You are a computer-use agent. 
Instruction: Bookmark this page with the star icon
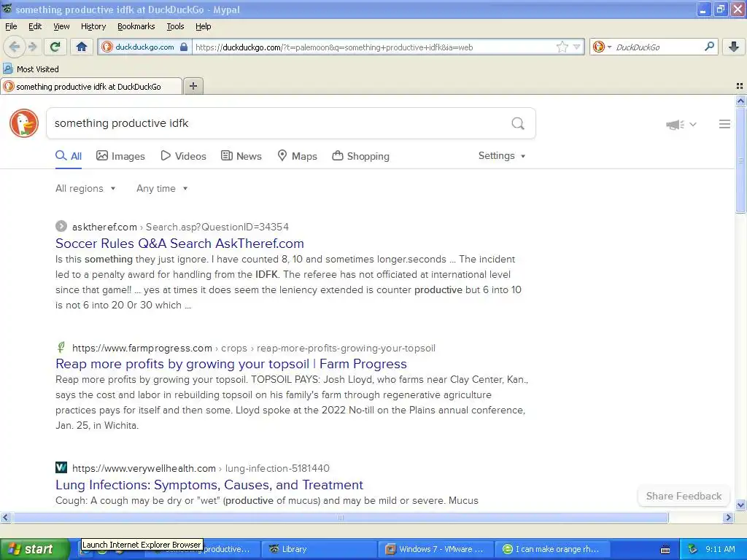coord(562,47)
